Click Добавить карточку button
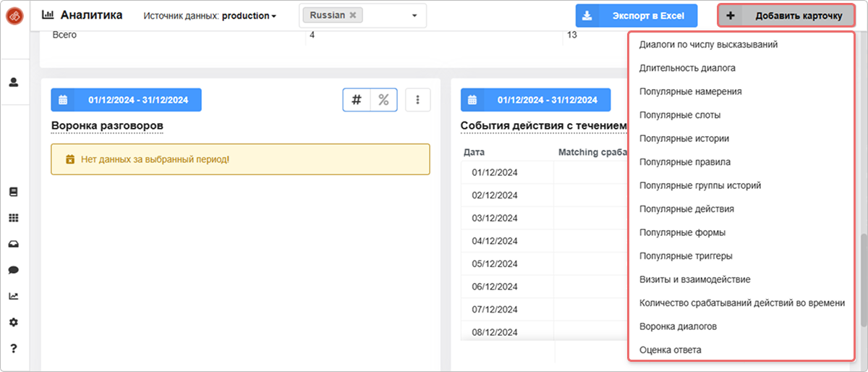Viewport: 868px width, 372px height. coord(786,15)
